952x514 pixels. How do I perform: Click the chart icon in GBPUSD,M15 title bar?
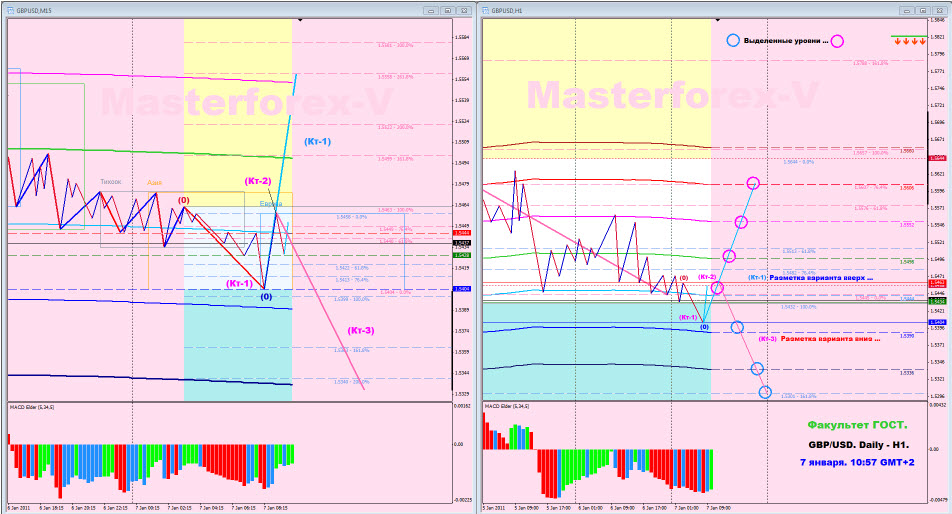click(x=11, y=10)
